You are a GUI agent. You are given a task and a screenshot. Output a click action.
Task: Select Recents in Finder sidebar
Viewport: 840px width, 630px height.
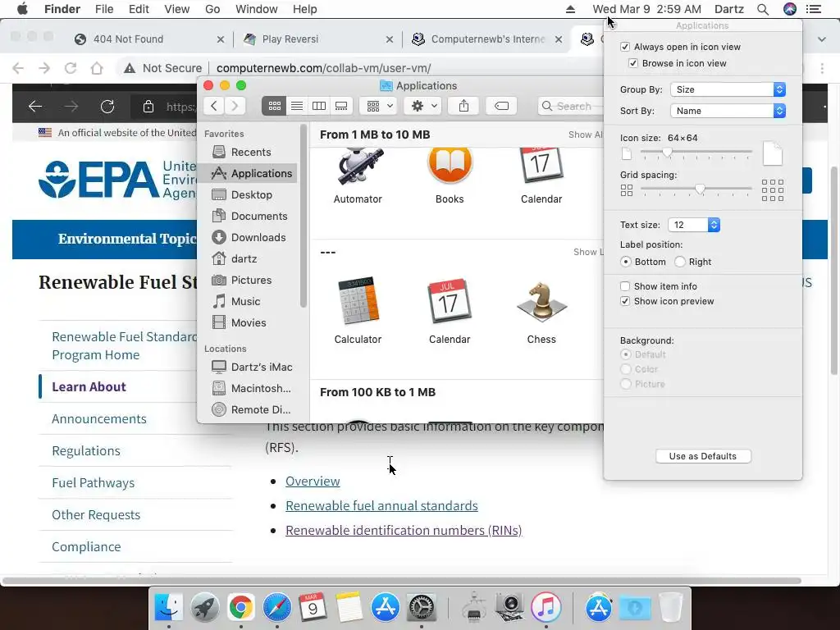tap(249, 152)
